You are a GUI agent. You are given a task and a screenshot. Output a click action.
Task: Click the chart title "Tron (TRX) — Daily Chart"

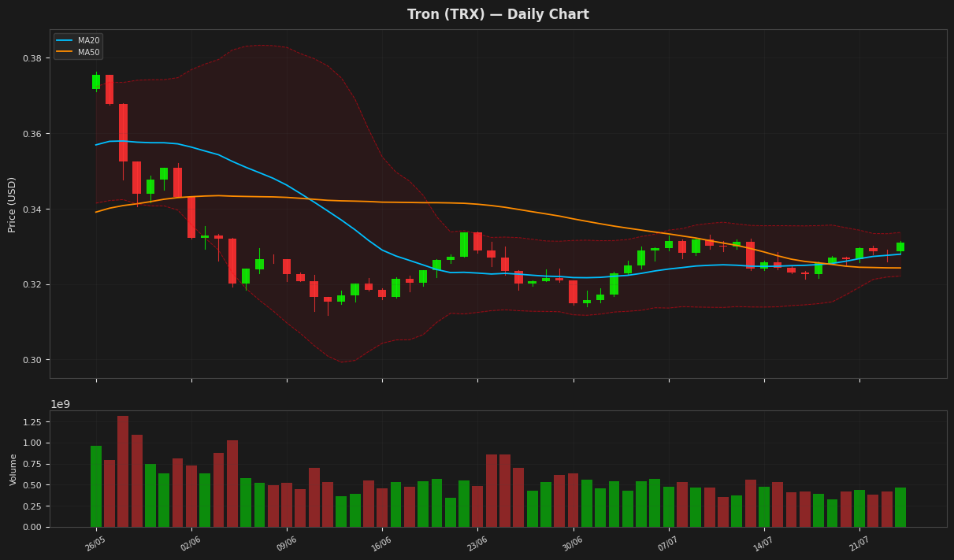click(x=498, y=15)
